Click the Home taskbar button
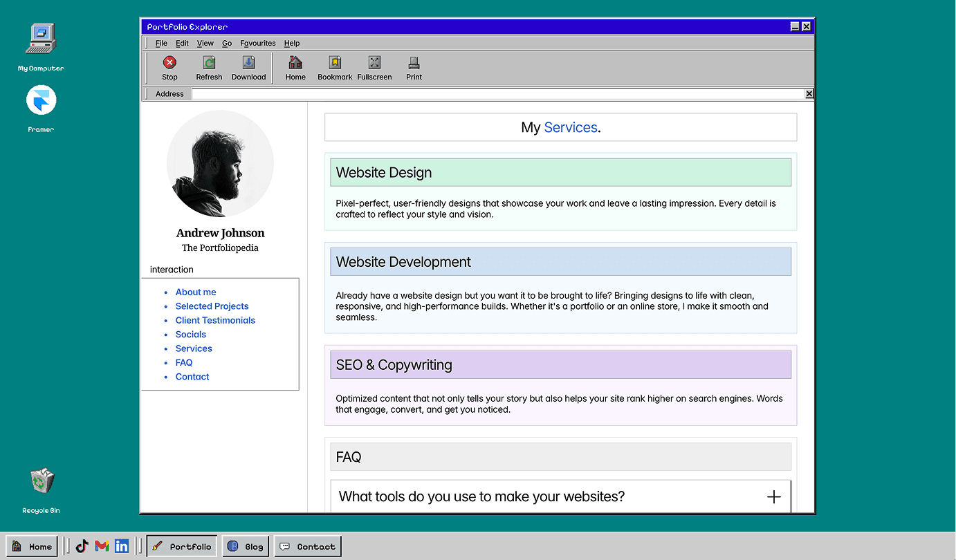Viewport: 956px width, 560px height. click(32, 546)
